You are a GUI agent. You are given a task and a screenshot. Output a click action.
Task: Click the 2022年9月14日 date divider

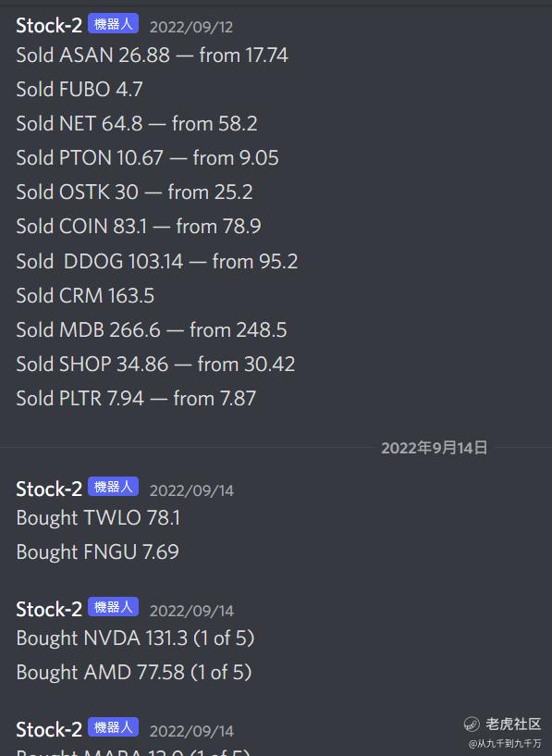(x=434, y=448)
